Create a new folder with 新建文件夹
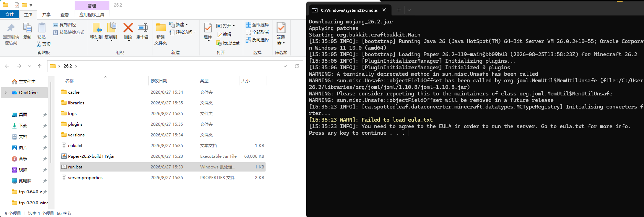Viewport: 644px width, 217px height. [161, 34]
